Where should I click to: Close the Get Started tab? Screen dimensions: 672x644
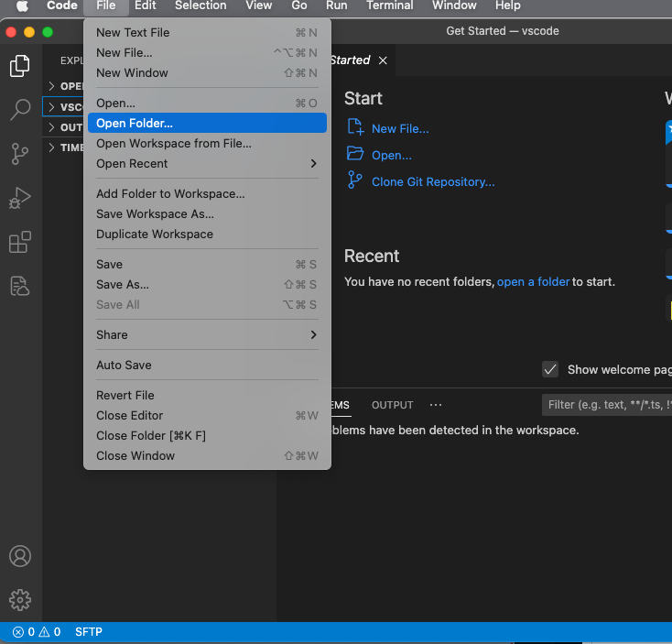coord(383,60)
